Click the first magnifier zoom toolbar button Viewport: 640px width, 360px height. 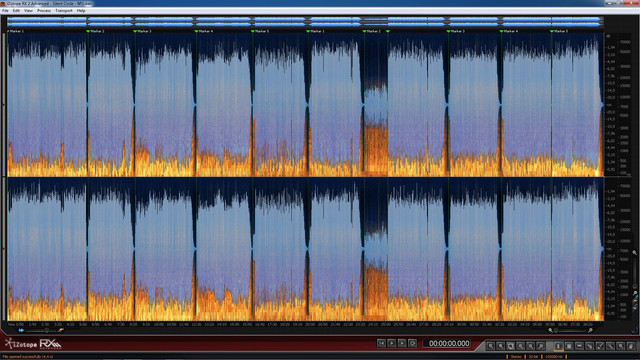pos(491,346)
